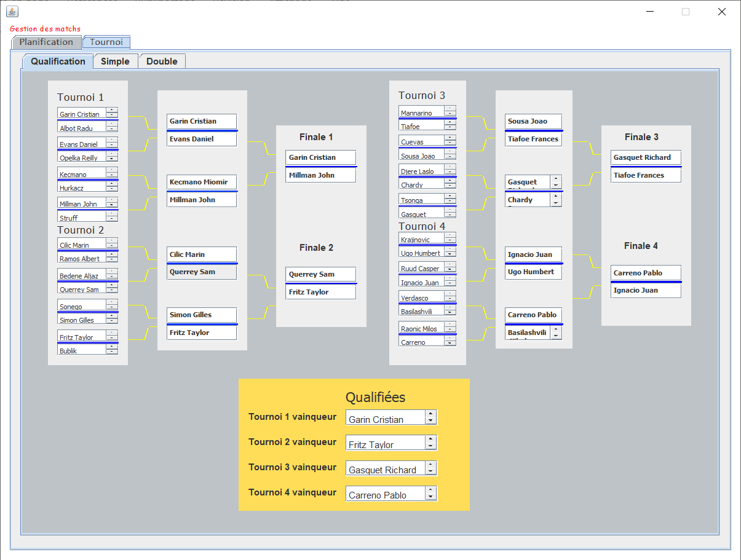Click the 'Finale 2' heading
The width and height of the screenshot is (741, 560).
pyautogui.click(x=316, y=248)
